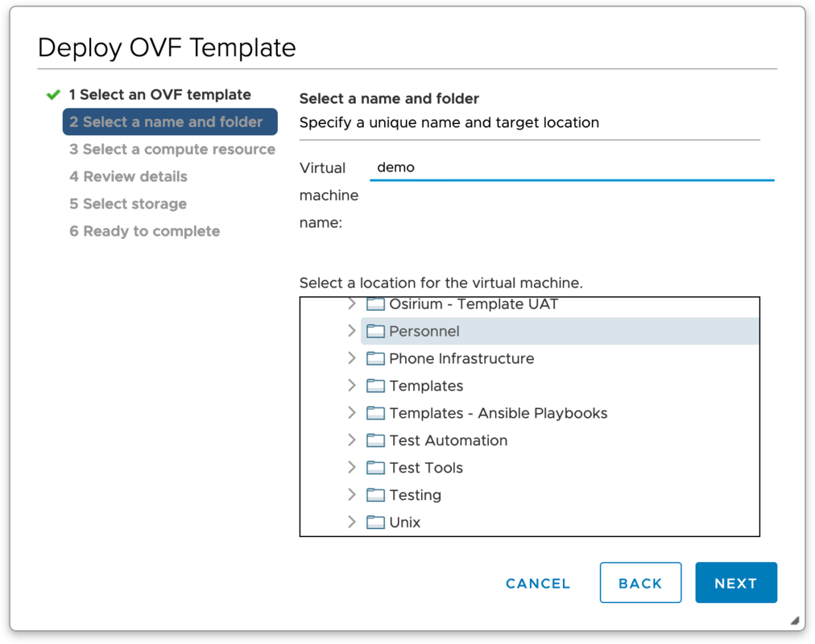Expand the Templates - Ansible Playbooks chevron
The height and width of the screenshot is (644, 815).
(x=351, y=413)
